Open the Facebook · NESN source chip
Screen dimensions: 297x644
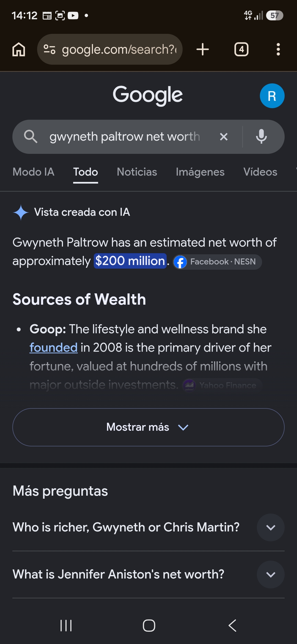[217, 262]
